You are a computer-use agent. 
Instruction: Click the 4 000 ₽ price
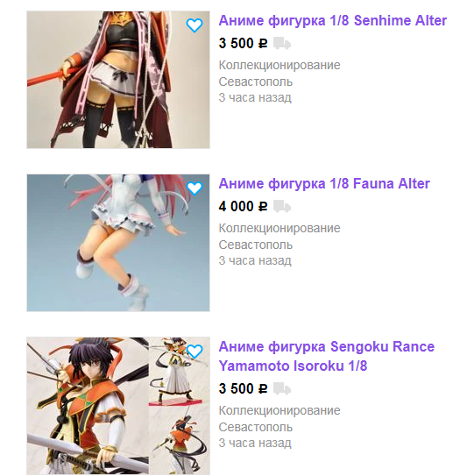243,206
